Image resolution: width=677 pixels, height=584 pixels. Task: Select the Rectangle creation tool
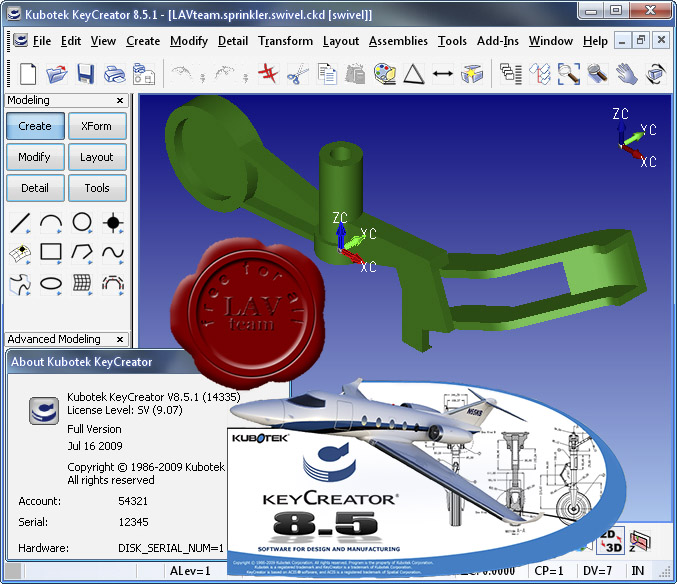(51, 253)
